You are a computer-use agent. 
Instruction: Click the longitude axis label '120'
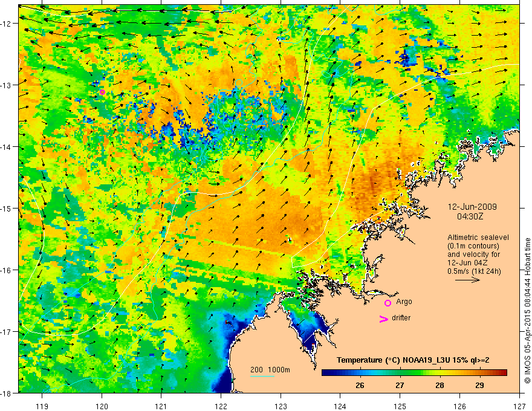pyautogui.click(x=102, y=406)
